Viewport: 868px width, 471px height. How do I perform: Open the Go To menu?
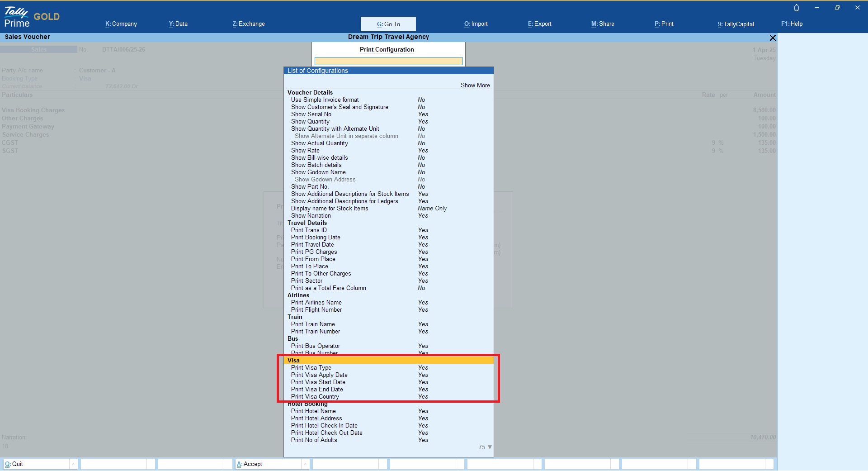pos(388,24)
